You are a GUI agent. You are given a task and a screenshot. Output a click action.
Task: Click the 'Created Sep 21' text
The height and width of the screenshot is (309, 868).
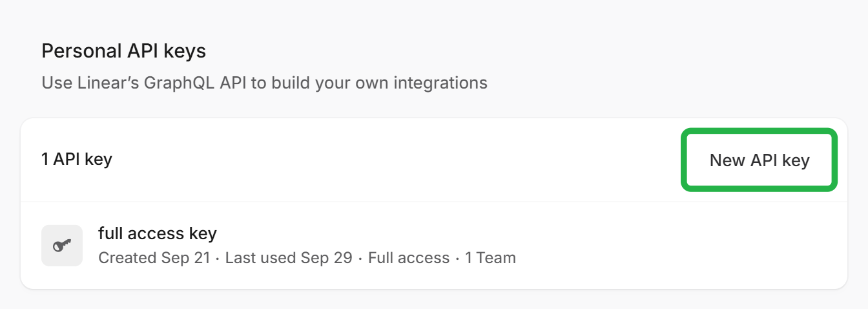154,258
